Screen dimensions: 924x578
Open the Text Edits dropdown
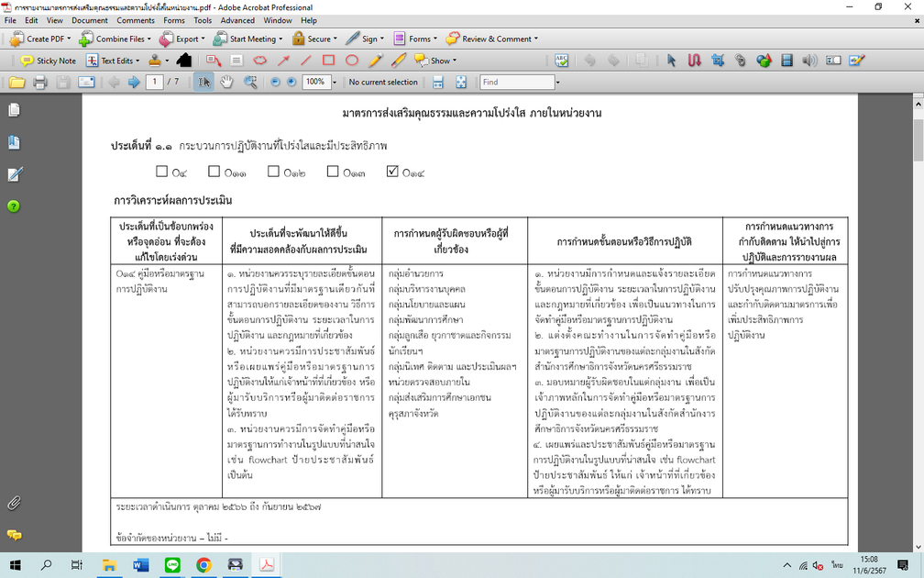(x=113, y=61)
